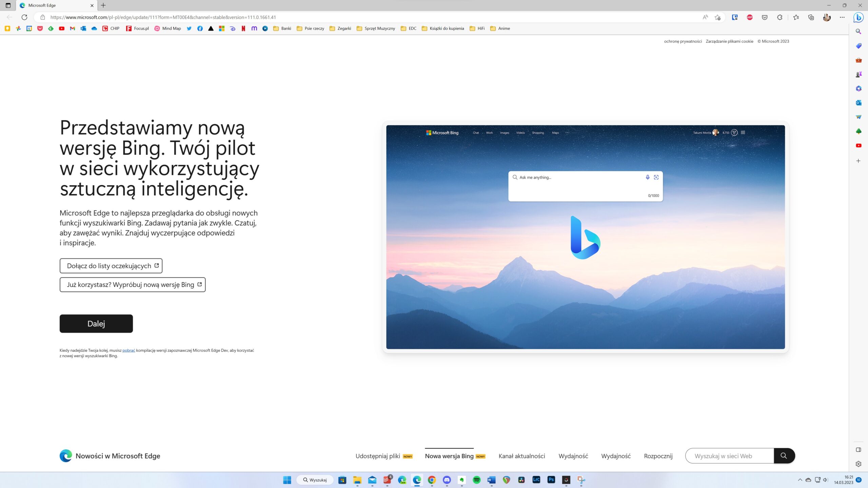Show hidden system tray icons chevron

pos(800,480)
